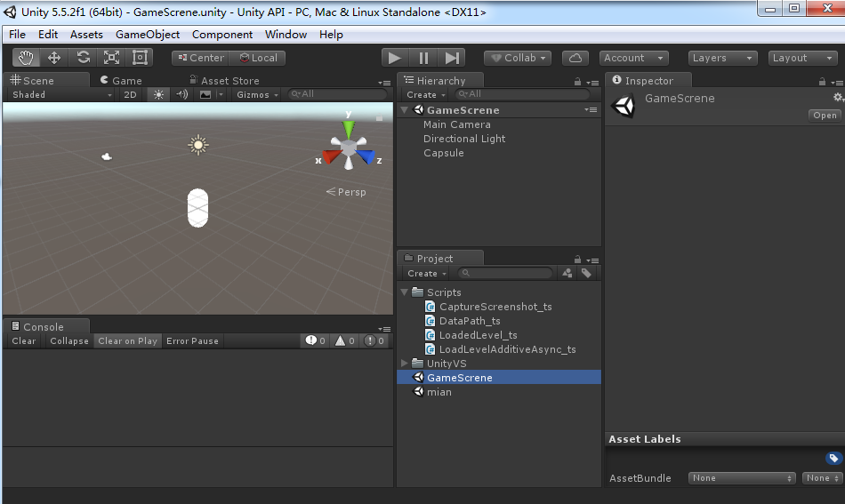Toggle Error Pause in Console

pos(192,340)
